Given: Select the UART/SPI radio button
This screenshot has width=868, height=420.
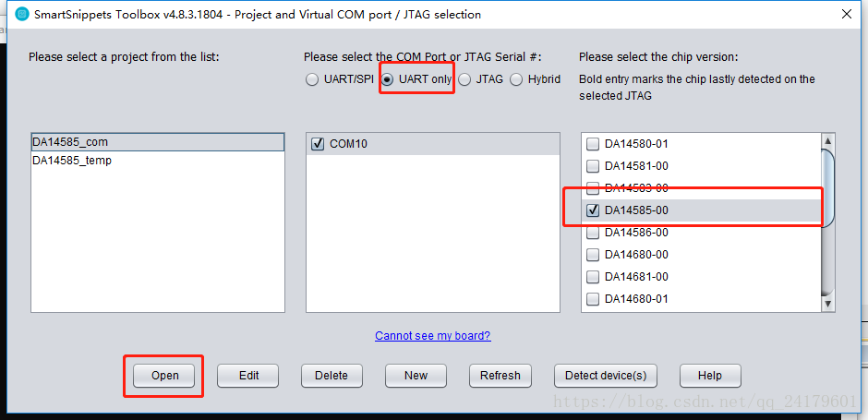Looking at the screenshot, I should point(312,79).
